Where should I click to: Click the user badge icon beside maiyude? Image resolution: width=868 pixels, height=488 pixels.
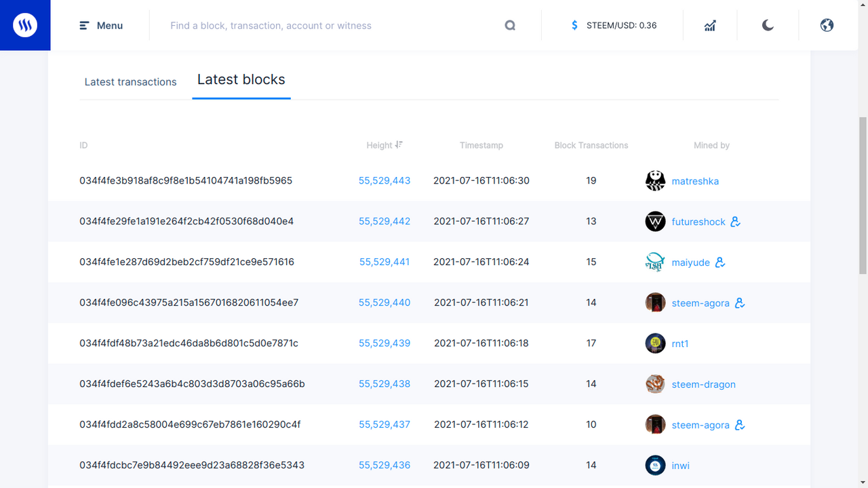(720, 262)
